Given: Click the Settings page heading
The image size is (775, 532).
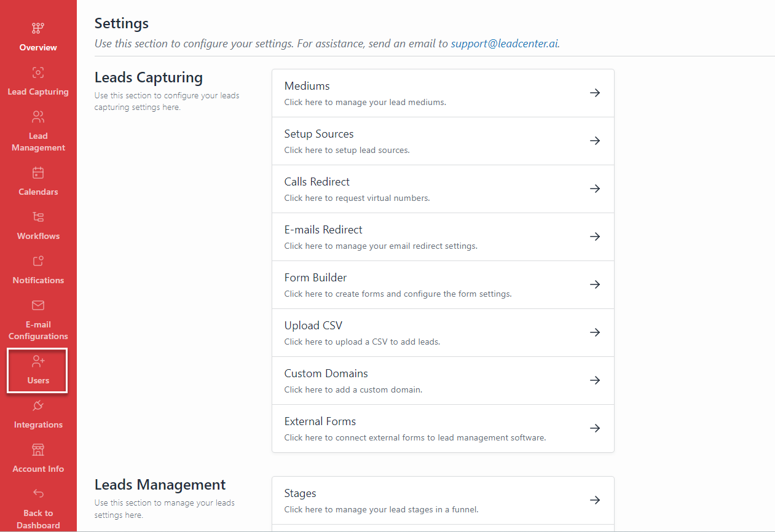Looking at the screenshot, I should pos(122,23).
